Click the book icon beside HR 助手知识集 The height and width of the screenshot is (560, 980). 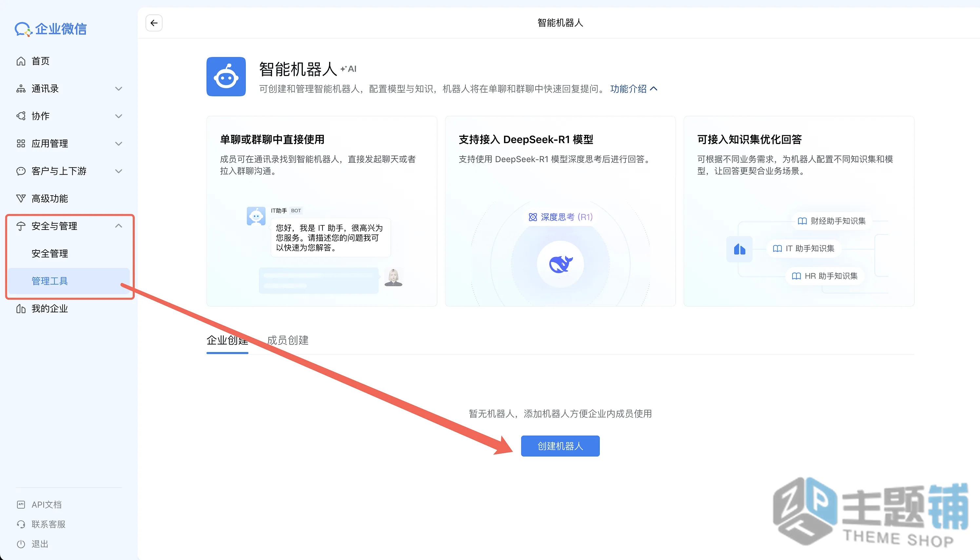pos(796,276)
